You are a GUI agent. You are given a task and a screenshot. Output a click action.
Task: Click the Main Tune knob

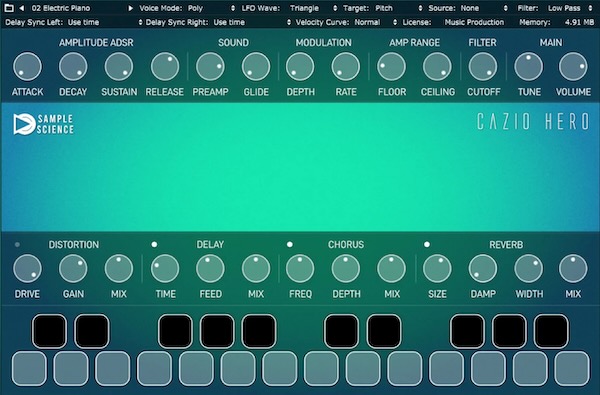coord(529,67)
